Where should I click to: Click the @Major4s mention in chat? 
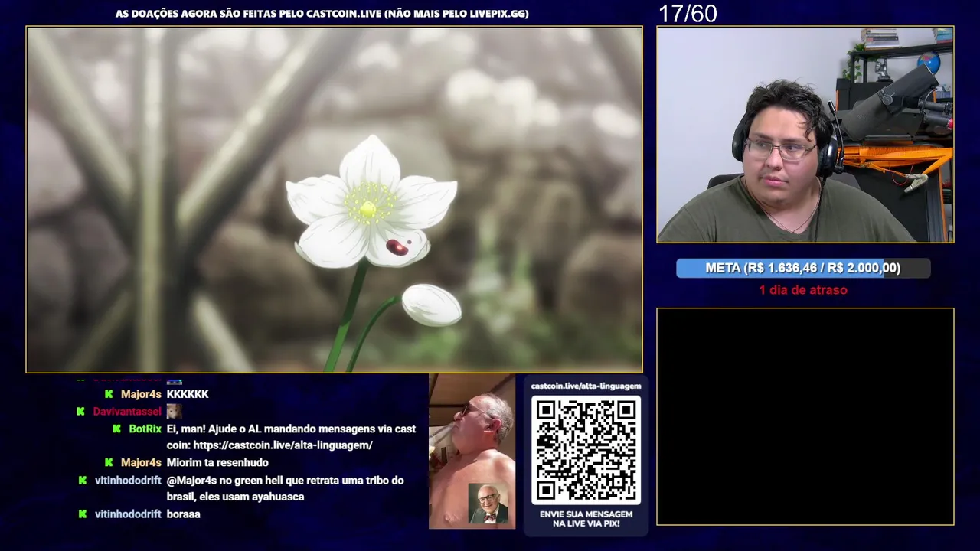(x=190, y=481)
